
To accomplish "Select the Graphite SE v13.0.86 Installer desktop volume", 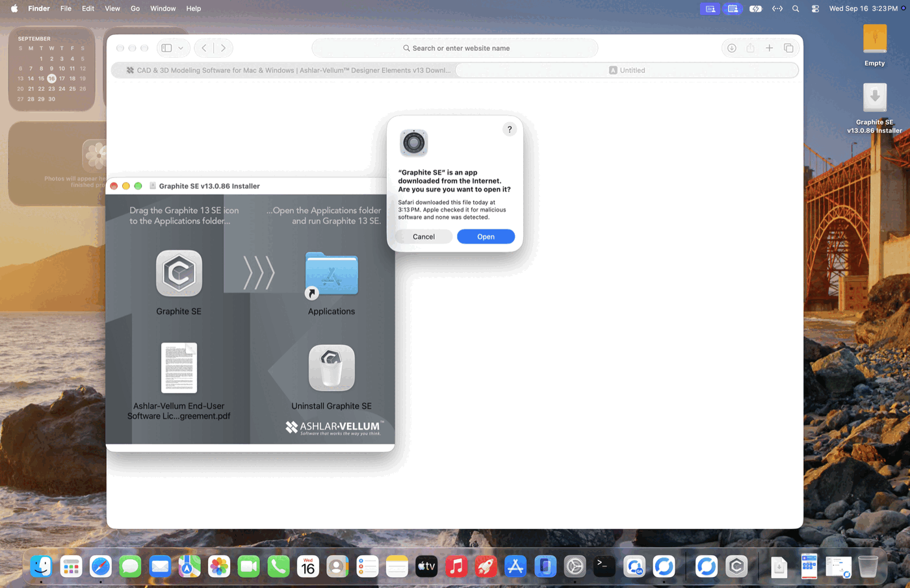I will pyautogui.click(x=875, y=99).
